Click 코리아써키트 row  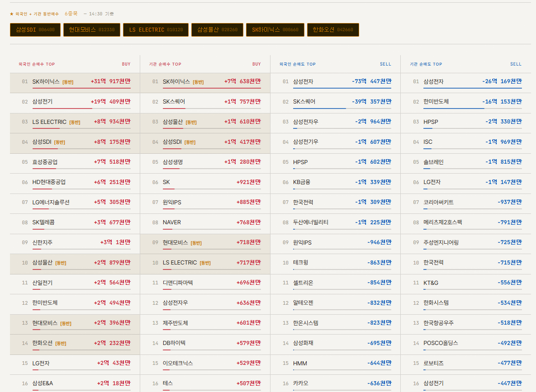(466, 204)
